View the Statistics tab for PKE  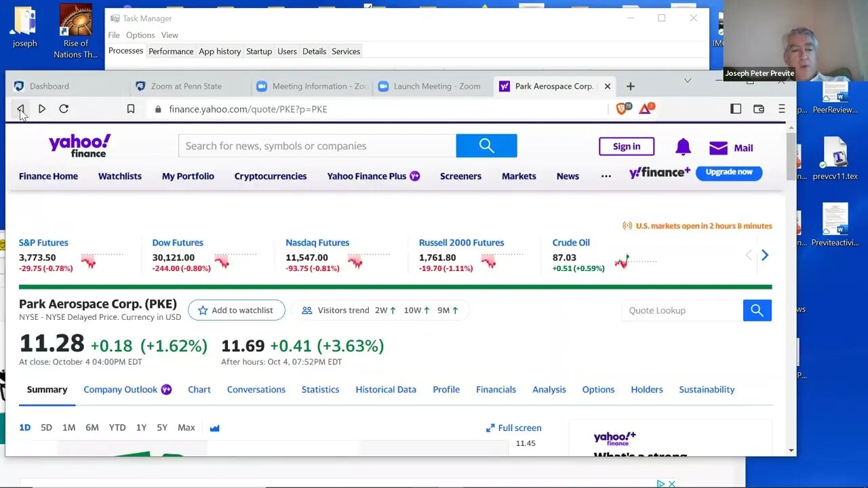point(320,390)
